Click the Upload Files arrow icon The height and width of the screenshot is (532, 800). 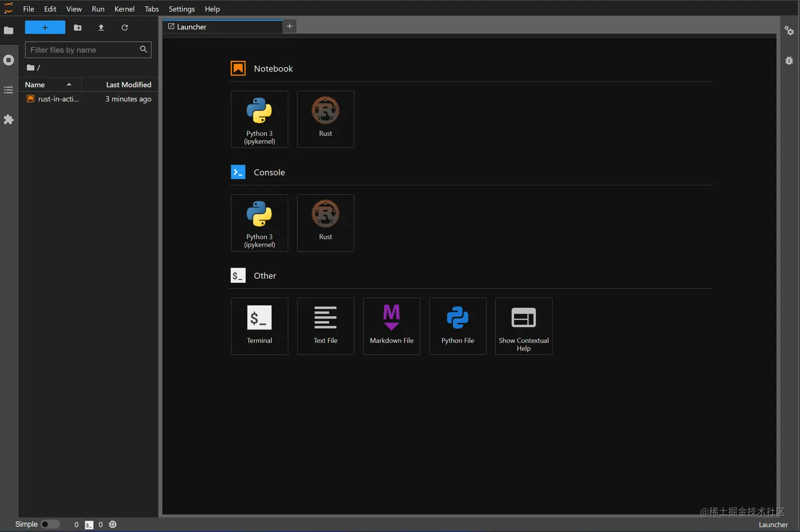[101, 27]
